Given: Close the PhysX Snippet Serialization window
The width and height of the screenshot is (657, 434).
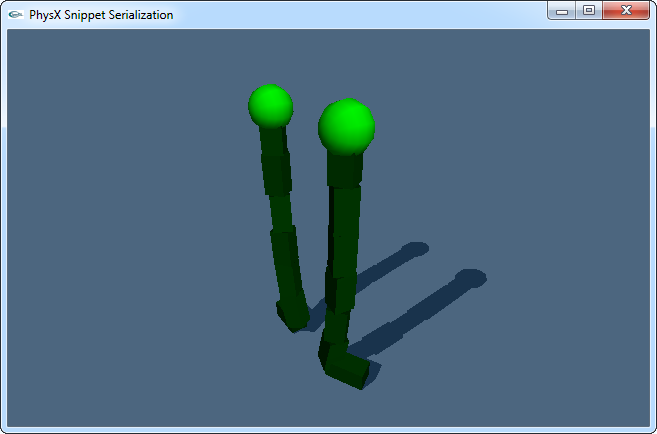Looking at the screenshot, I should (626, 10).
